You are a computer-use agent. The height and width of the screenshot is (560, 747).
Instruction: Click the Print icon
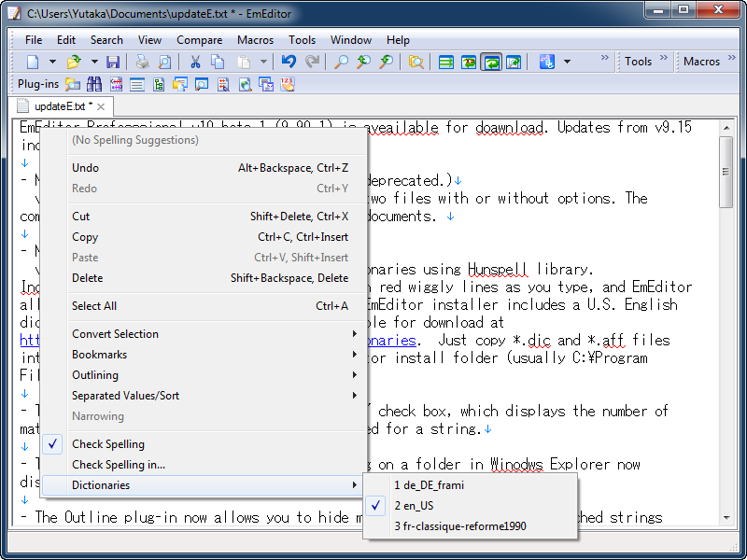pos(143,62)
